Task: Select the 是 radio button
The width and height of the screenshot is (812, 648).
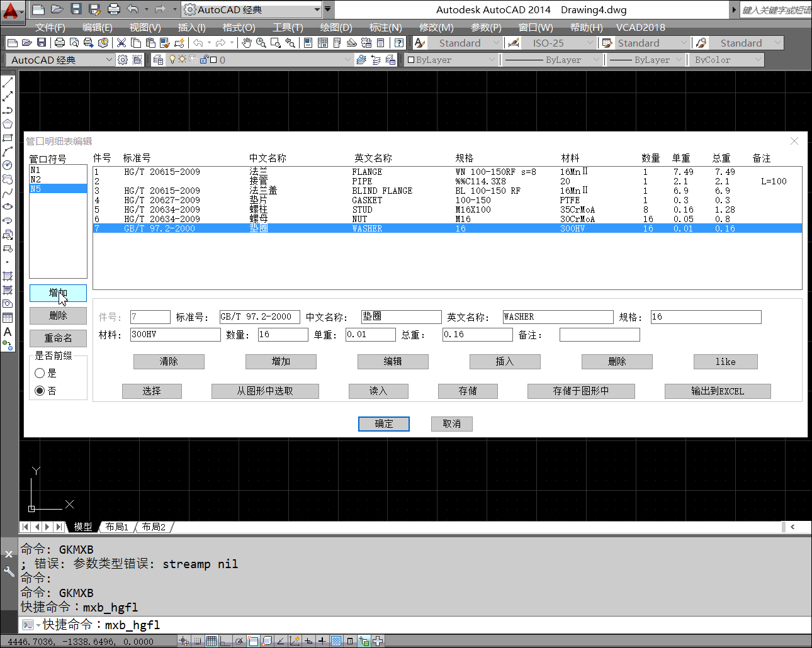Action: [40, 373]
